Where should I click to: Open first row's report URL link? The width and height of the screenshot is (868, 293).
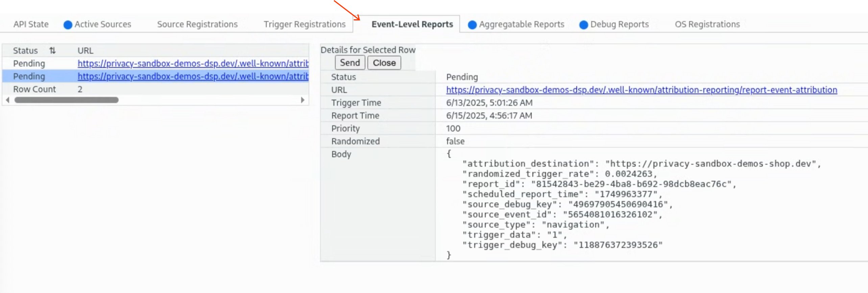coord(193,64)
